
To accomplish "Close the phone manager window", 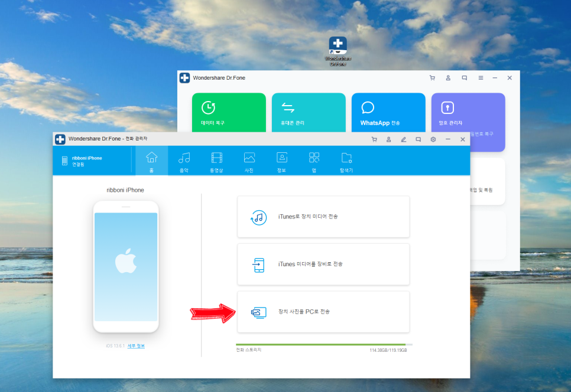I will (462, 139).
